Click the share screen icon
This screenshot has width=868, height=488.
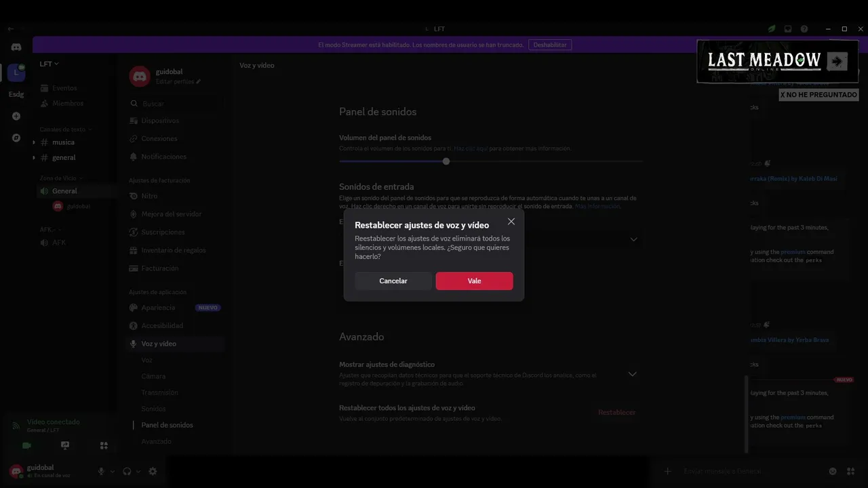[x=65, y=445]
